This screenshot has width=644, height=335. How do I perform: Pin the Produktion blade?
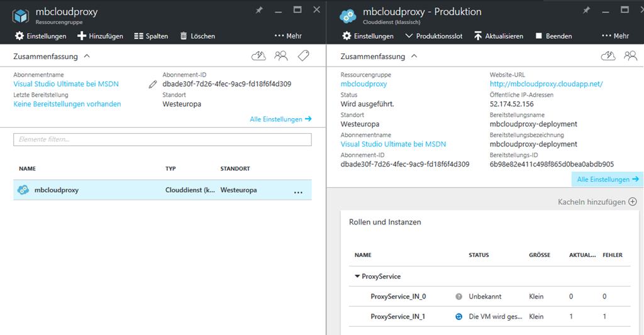click(x=587, y=10)
